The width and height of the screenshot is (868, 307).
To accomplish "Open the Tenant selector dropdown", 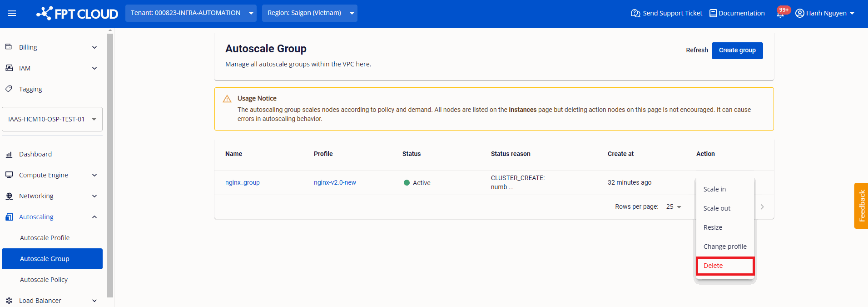I will tap(191, 13).
